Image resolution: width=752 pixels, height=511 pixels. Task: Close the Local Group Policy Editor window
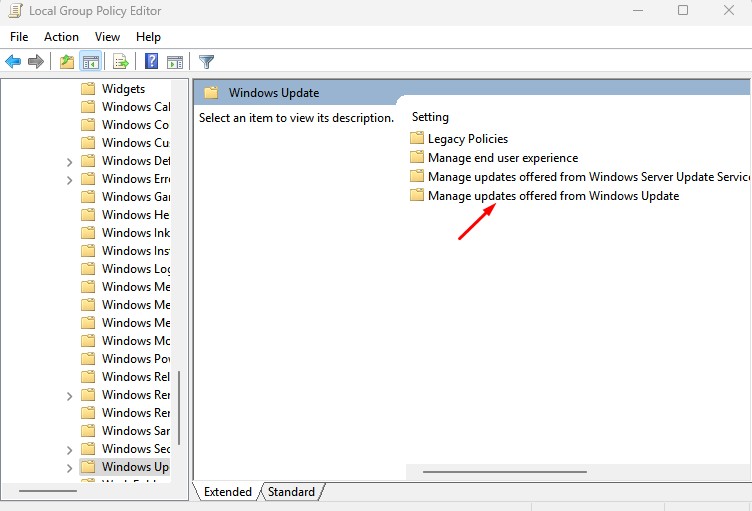coord(729,10)
